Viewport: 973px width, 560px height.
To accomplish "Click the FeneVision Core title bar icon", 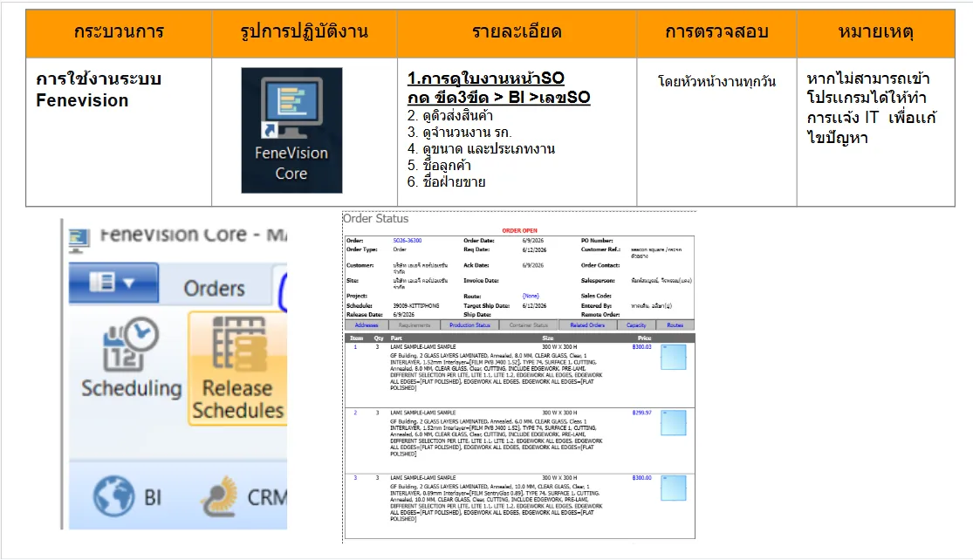I will [79, 240].
